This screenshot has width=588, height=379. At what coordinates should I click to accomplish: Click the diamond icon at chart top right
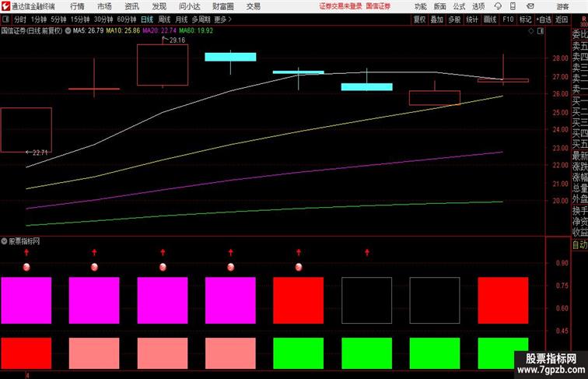[x=531, y=31]
